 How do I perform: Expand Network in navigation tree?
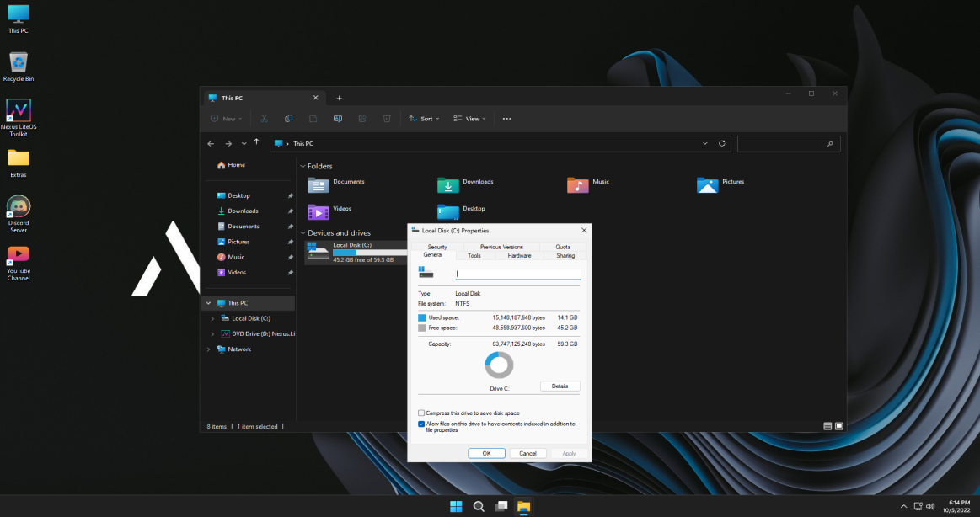pyautogui.click(x=209, y=349)
